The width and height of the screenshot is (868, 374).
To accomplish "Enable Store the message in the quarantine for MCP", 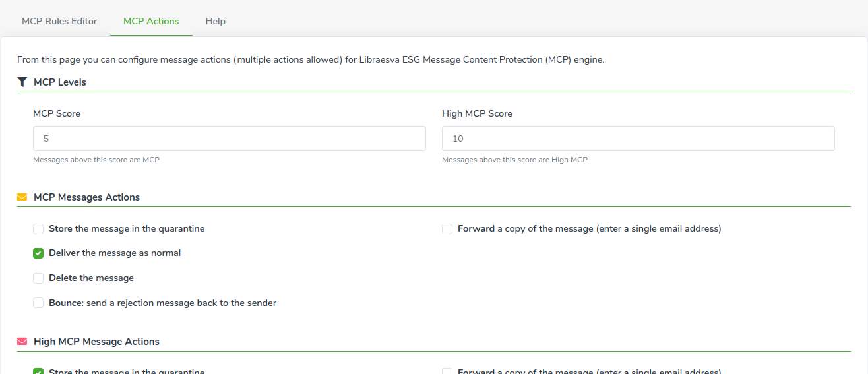I will pyautogui.click(x=38, y=229).
